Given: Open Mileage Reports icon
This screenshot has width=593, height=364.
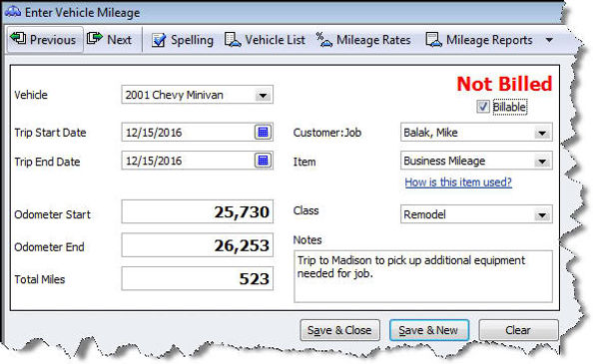Looking at the screenshot, I should [433, 40].
